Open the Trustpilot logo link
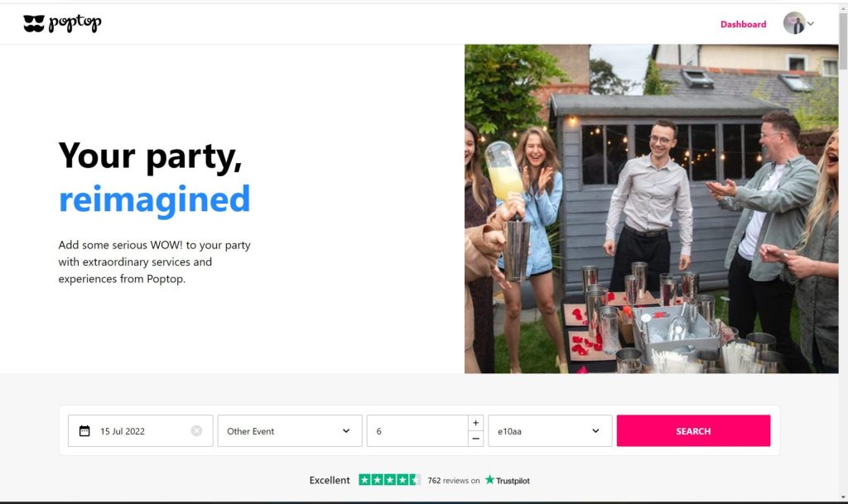This screenshot has width=848, height=504. [508, 480]
